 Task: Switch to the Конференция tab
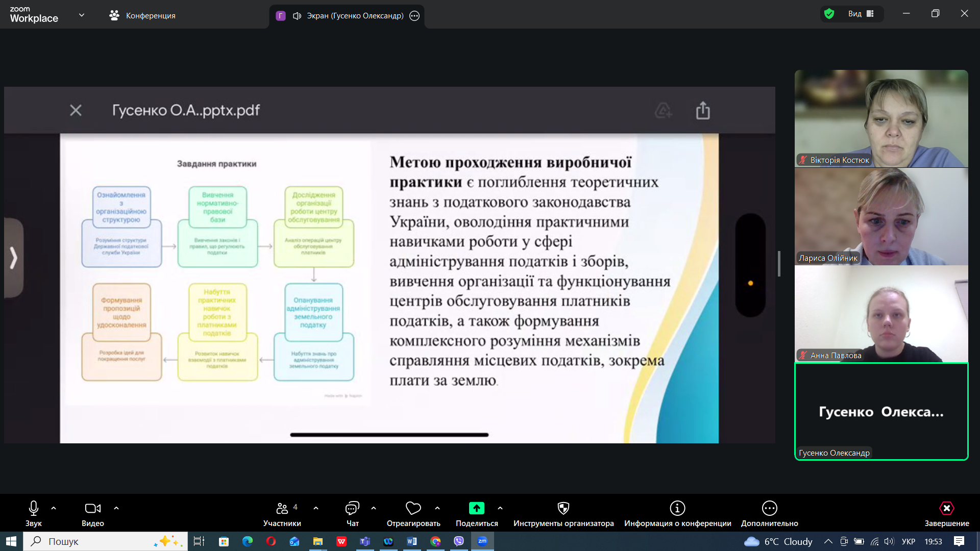(x=142, y=16)
